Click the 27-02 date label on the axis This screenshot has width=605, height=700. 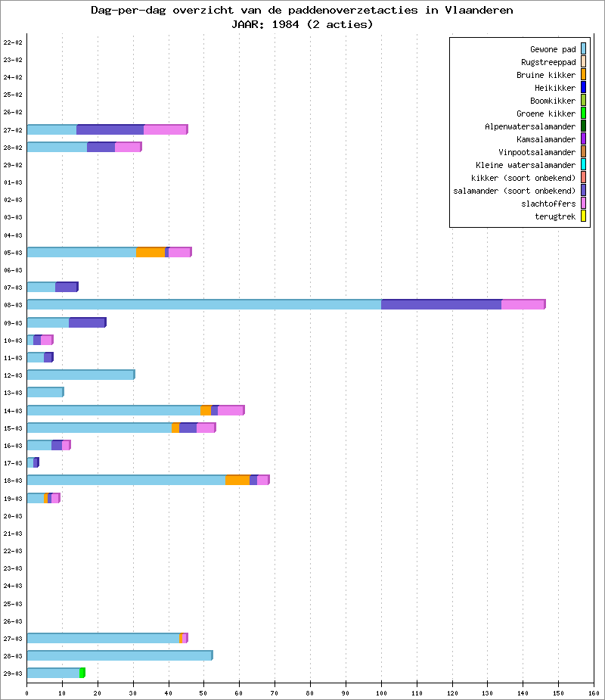[x=12, y=130]
